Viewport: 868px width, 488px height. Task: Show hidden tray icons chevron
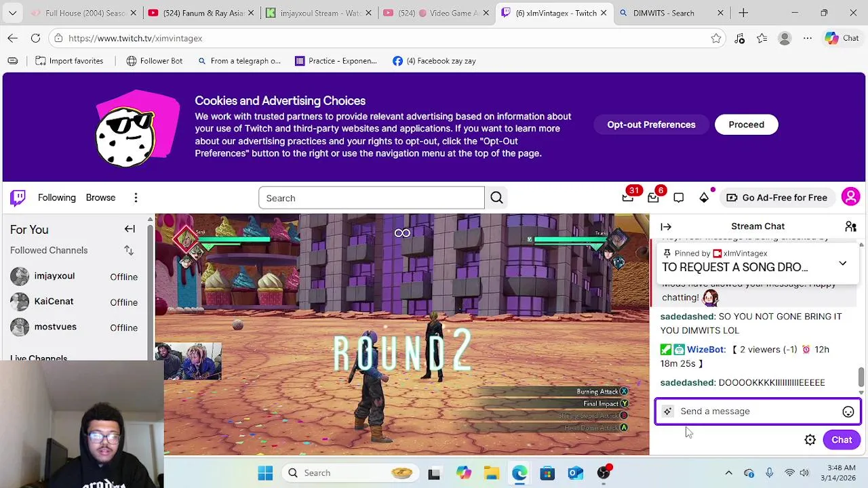[x=728, y=473]
